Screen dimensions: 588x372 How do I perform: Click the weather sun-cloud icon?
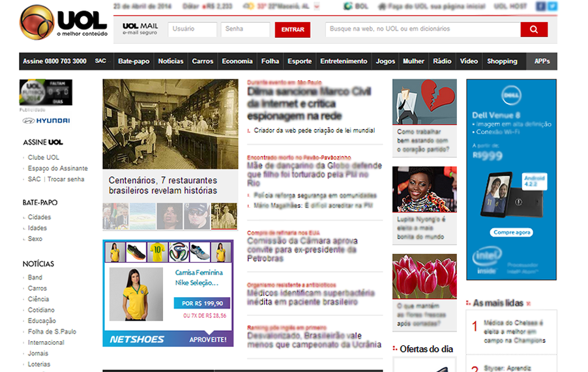tap(248, 7)
